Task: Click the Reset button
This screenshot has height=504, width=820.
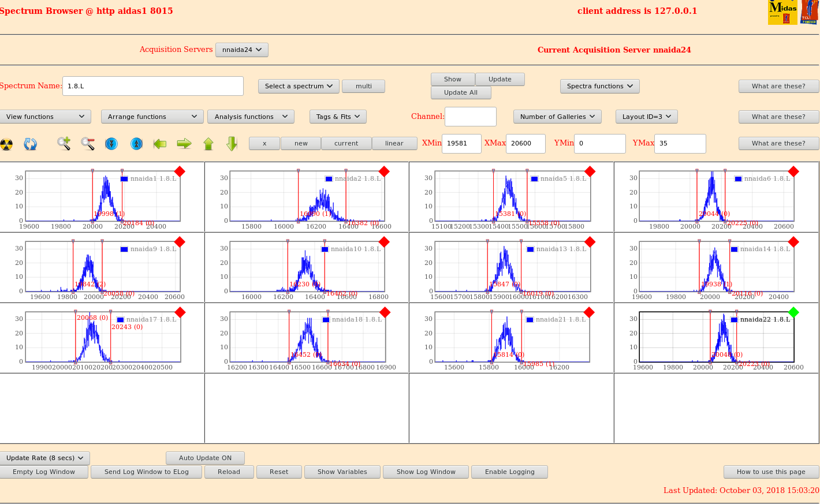Action: (279, 472)
